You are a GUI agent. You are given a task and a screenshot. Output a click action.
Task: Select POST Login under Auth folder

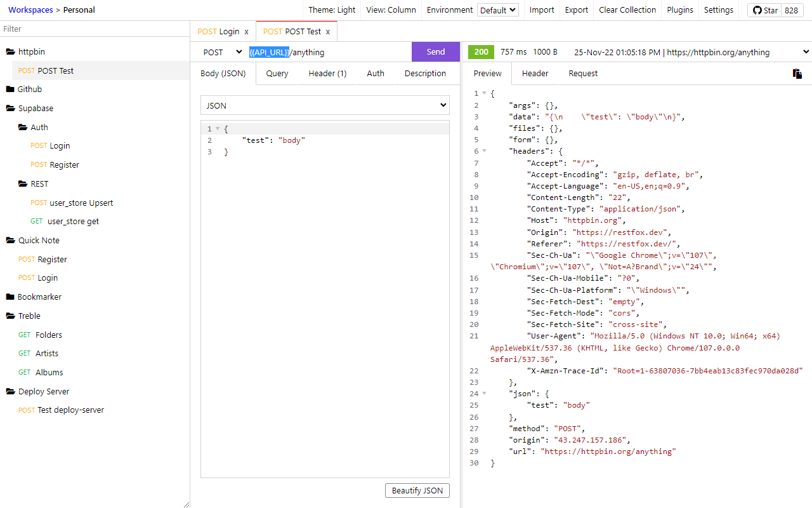pos(50,146)
